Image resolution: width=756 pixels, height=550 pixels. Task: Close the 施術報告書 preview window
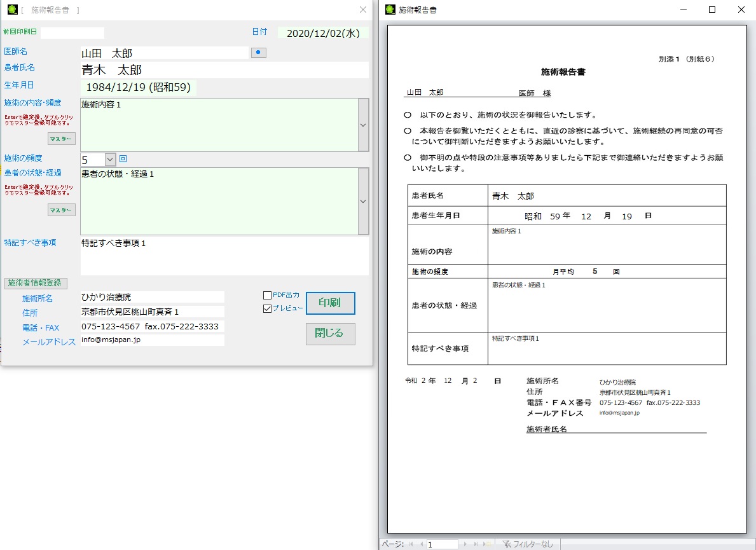[741, 10]
